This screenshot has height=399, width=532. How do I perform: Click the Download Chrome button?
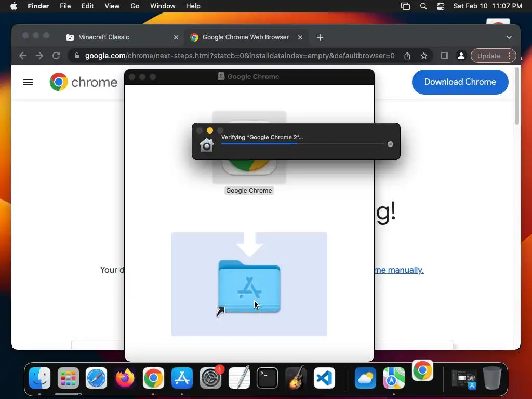tap(460, 82)
